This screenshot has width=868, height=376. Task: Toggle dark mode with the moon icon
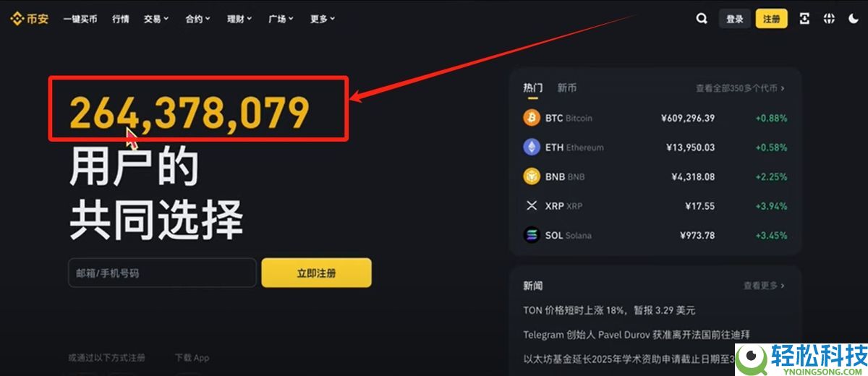click(x=854, y=19)
